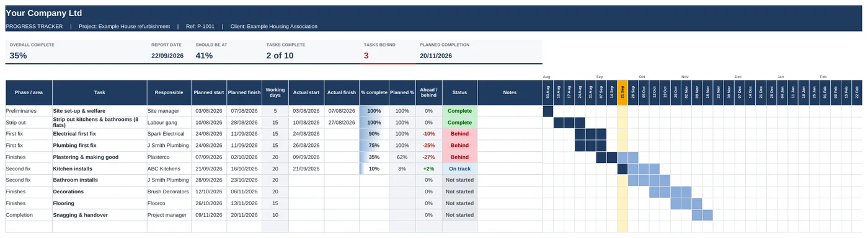868x238 pixels.
Task: Select the Planned Completion date 20/11/2026
Action: point(436,56)
